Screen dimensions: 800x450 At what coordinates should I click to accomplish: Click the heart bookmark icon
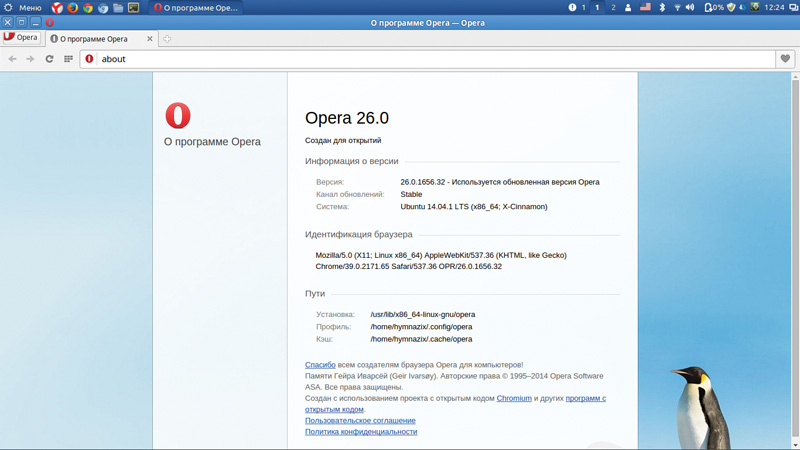[785, 59]
